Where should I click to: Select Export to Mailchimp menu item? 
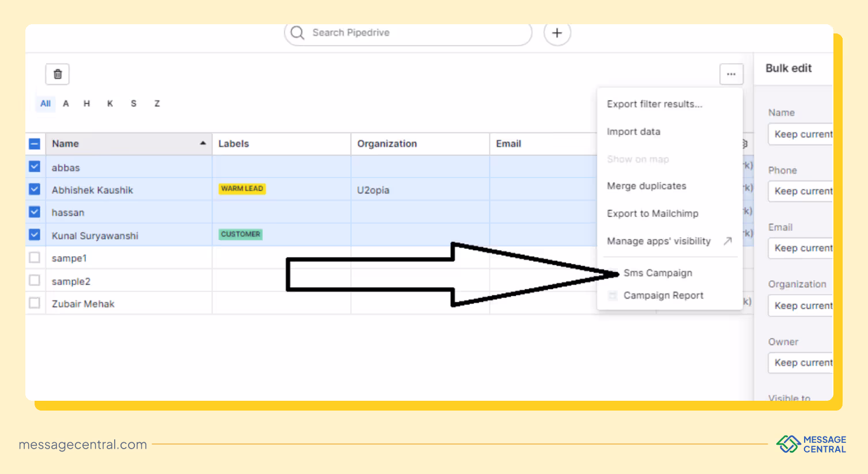point(652,213)
